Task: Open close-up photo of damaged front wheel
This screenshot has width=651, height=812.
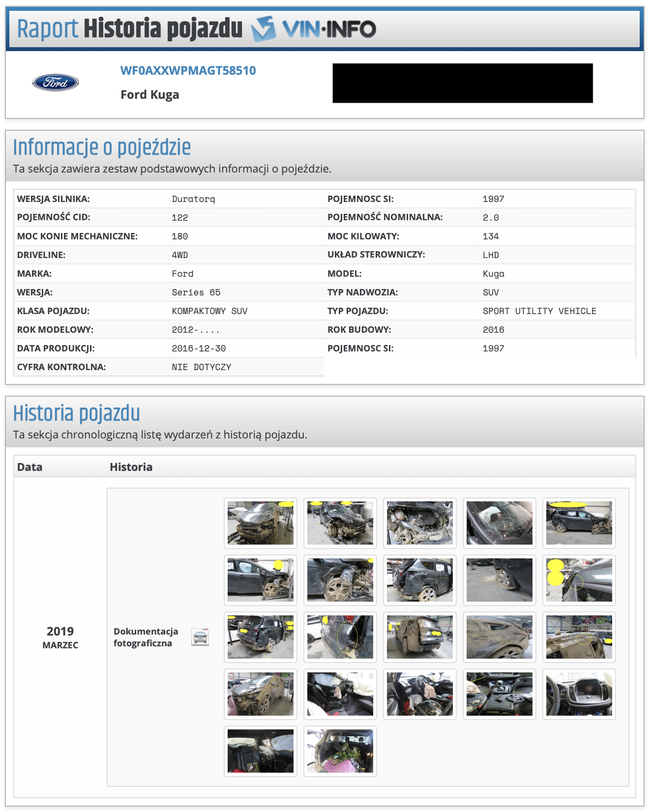Action: coord(340,580)
